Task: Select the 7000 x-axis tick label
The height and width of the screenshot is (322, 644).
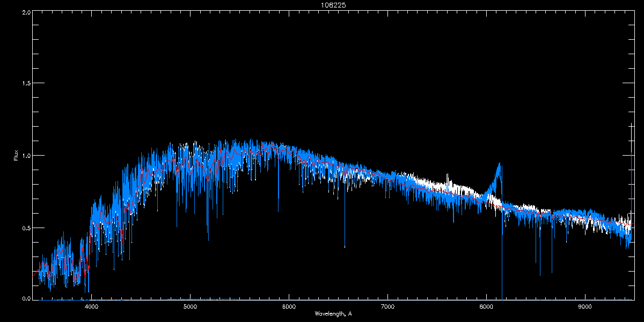Action: [x=387, y=307]
